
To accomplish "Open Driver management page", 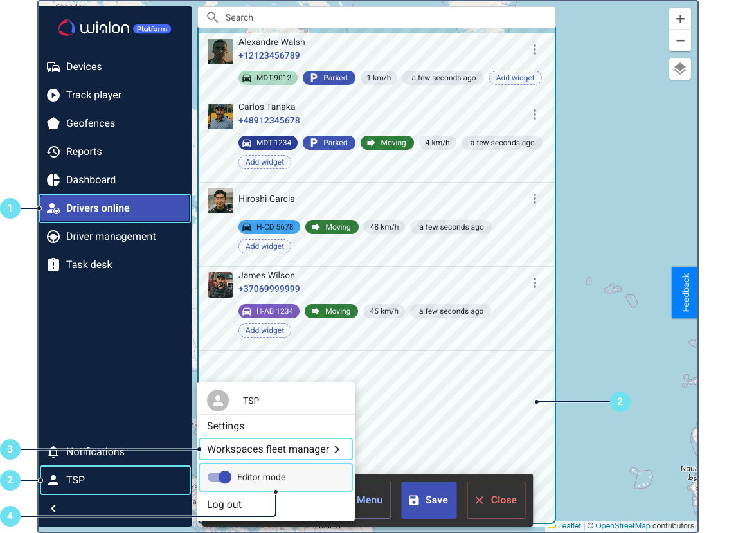I will click(x=111, y=237).
